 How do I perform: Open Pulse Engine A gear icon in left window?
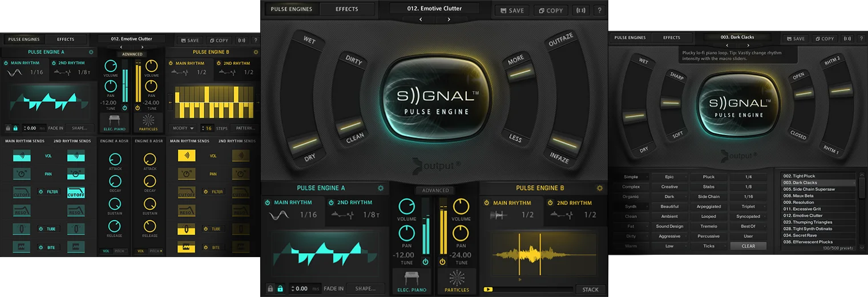point(91,52)
